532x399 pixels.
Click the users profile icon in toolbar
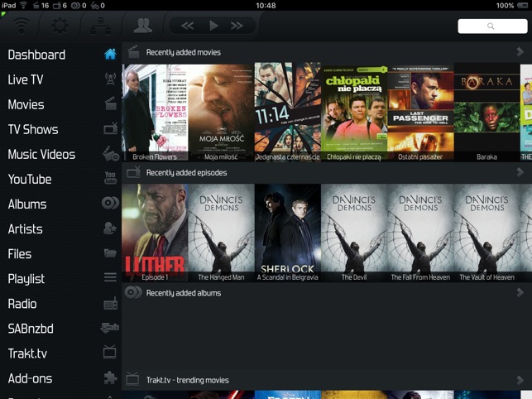coord(143,26)
